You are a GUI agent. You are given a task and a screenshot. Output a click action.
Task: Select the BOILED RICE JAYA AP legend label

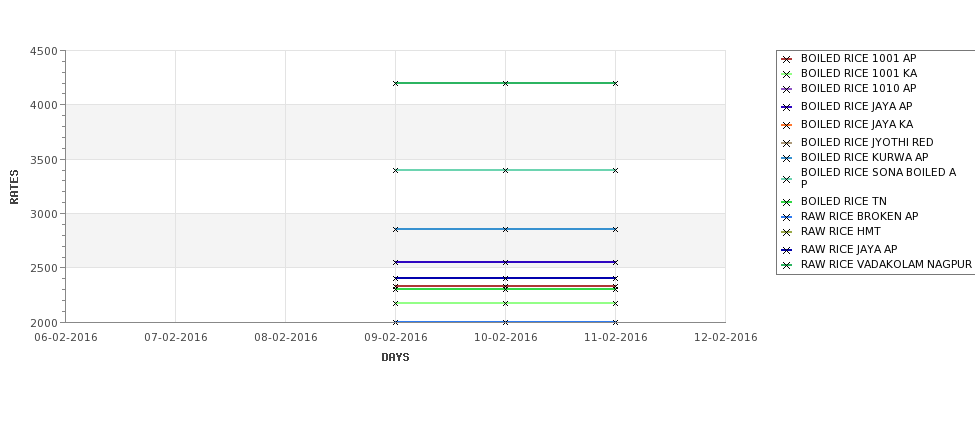click(856, 106)
